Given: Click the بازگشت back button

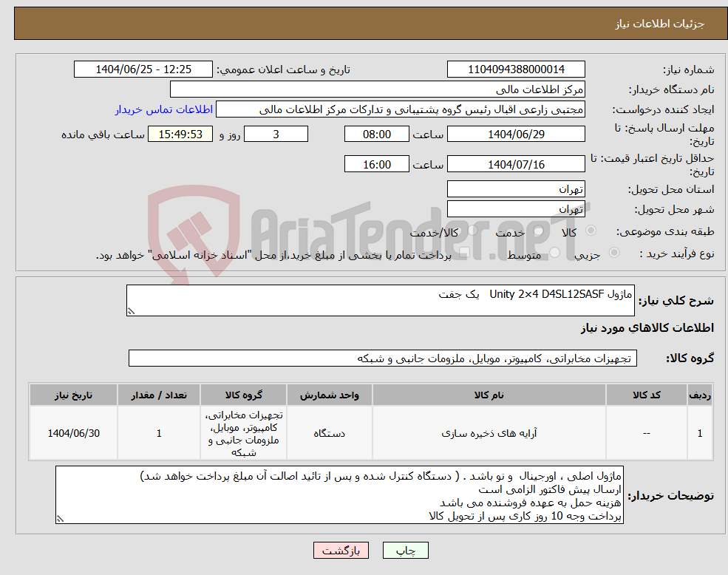Looking at the screenshot, I should (341, 550).
